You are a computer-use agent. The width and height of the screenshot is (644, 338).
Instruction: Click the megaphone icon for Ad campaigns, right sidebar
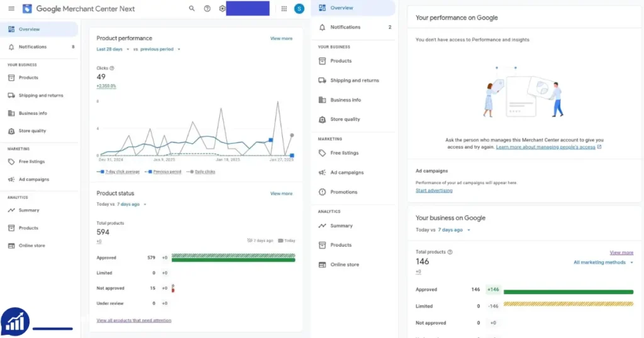(x=323, y=173)
